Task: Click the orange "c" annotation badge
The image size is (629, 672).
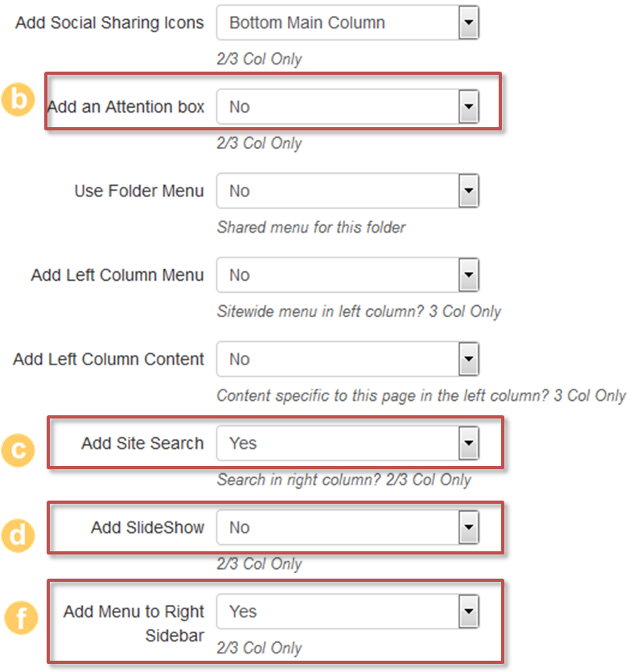Action: click(x=18, y=449)
